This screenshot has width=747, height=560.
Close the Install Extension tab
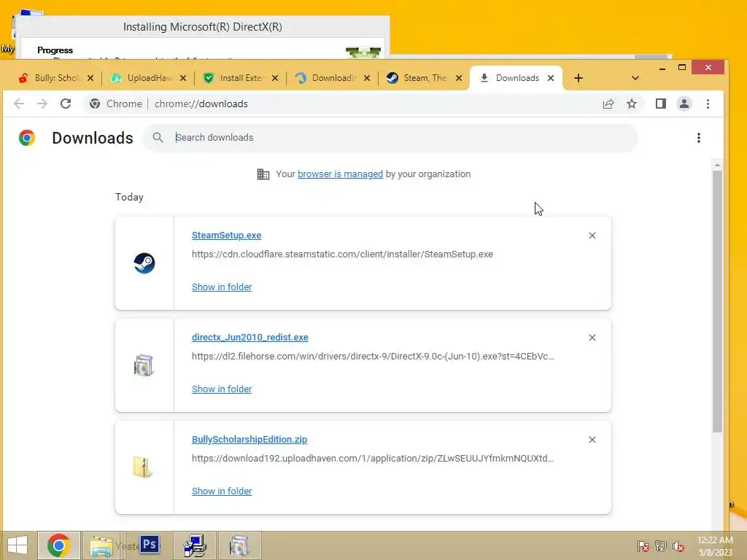click(275, 78)
